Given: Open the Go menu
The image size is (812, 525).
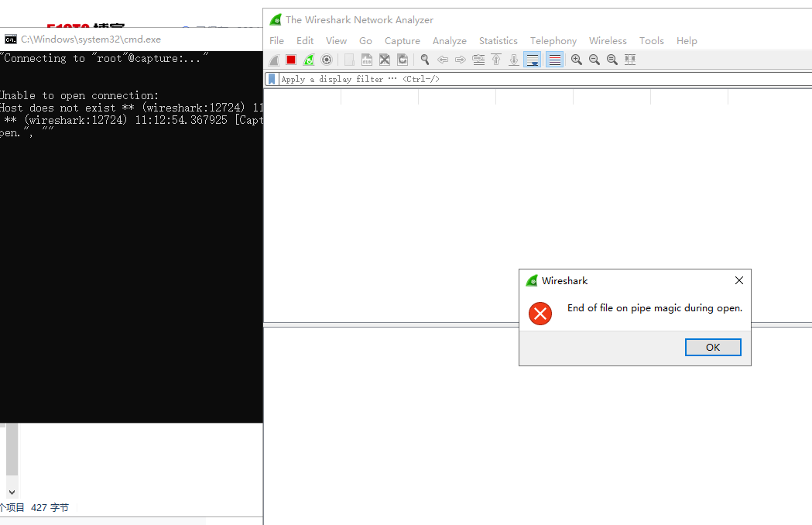Looking at the screenshot, I should click(x=365, y=41).
